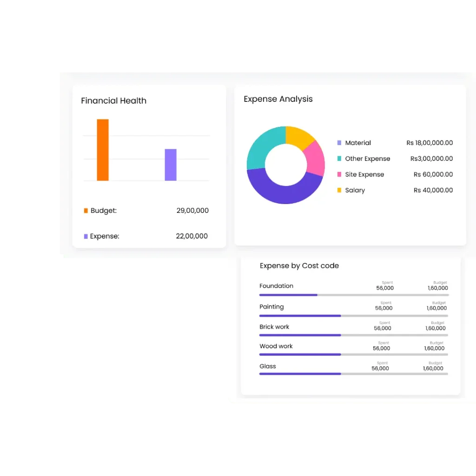Select the Other Expense legend marker
Screen dimensions: 476x476
(339, 159)
